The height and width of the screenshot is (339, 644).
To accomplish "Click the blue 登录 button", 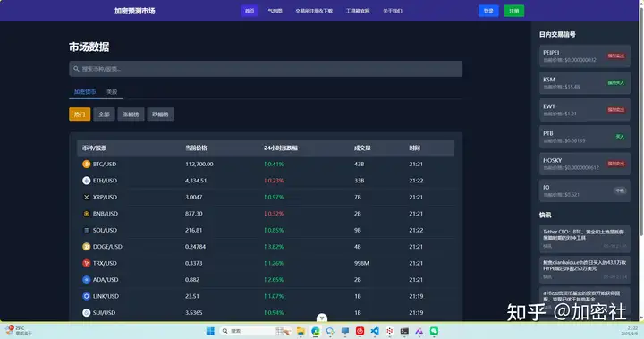I will pyautogui.click(x=488, y=11).
